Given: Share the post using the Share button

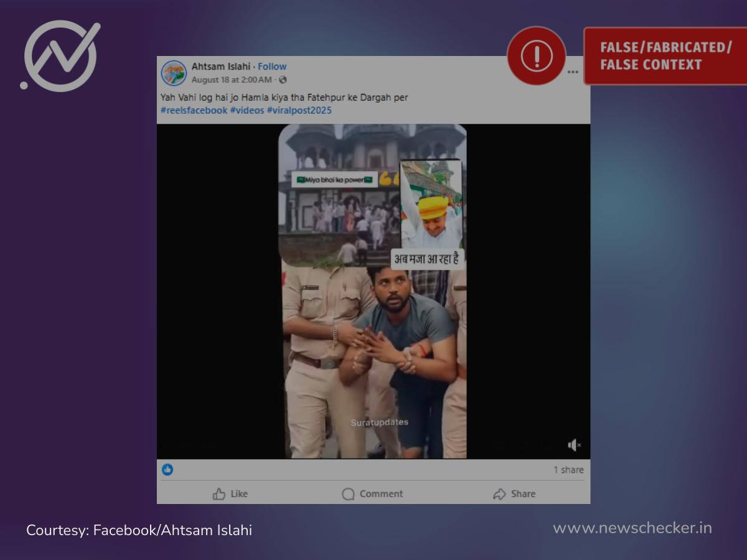Looking at the screenshot, I should click(514, 493).
